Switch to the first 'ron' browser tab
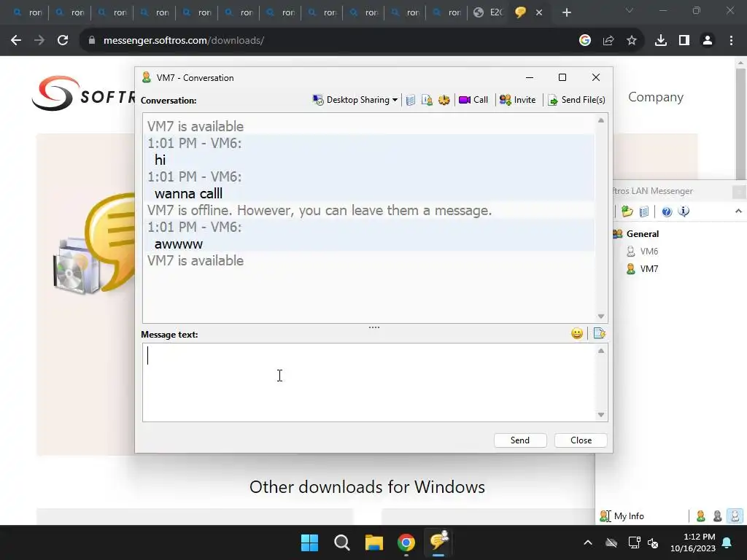747x560 pixels. (x=28, y=13)
